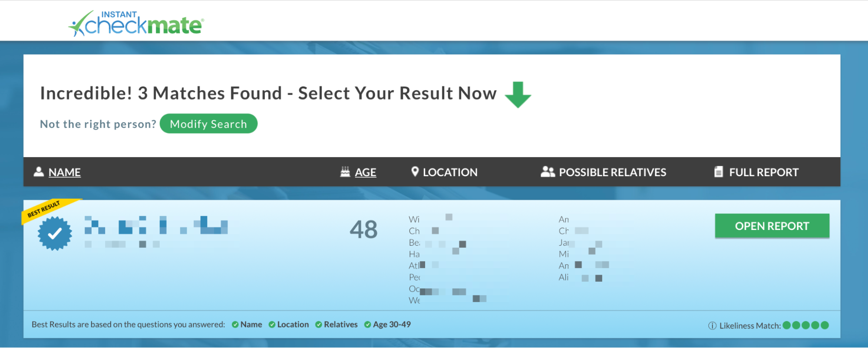The width and height of the screenshot is (868, 348).
Task: Click the 'Not the right person?' text
Action: 98,124
